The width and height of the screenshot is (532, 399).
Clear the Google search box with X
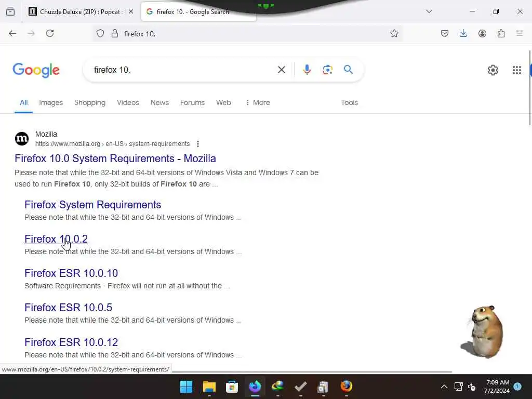click(281, 70)
